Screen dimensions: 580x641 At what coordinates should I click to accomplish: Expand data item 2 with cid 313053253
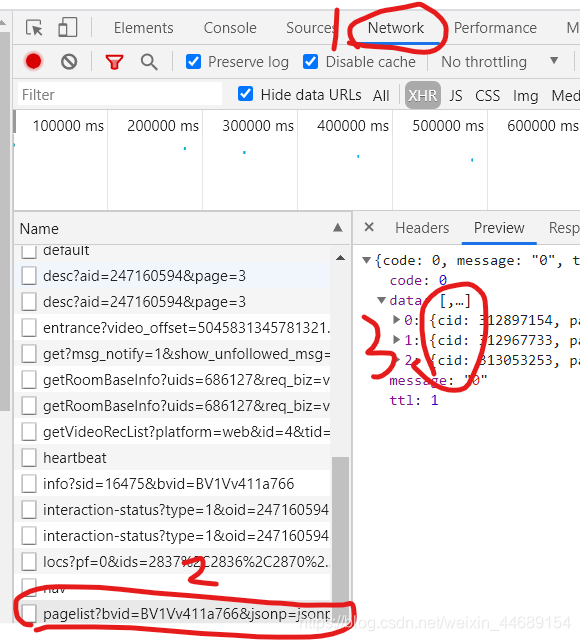point(396,359)
